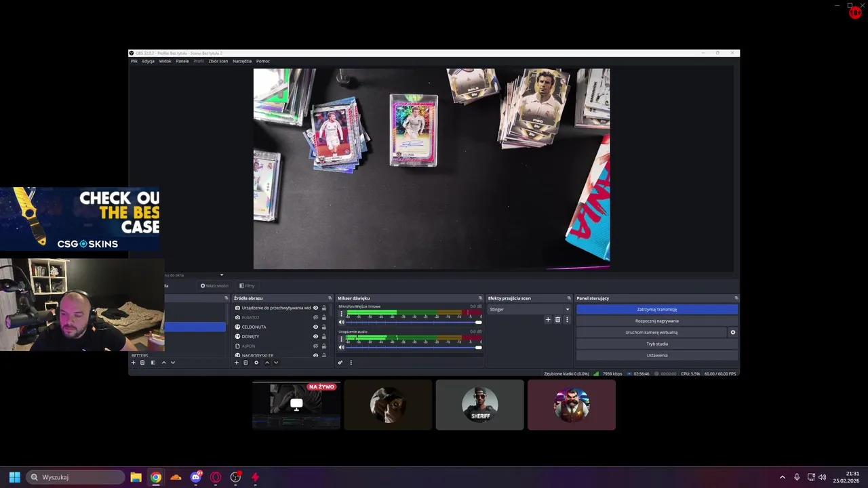Undock the Efekty przejścia scen panel
This screenshot has width=868, height=488.
(569, 298)
